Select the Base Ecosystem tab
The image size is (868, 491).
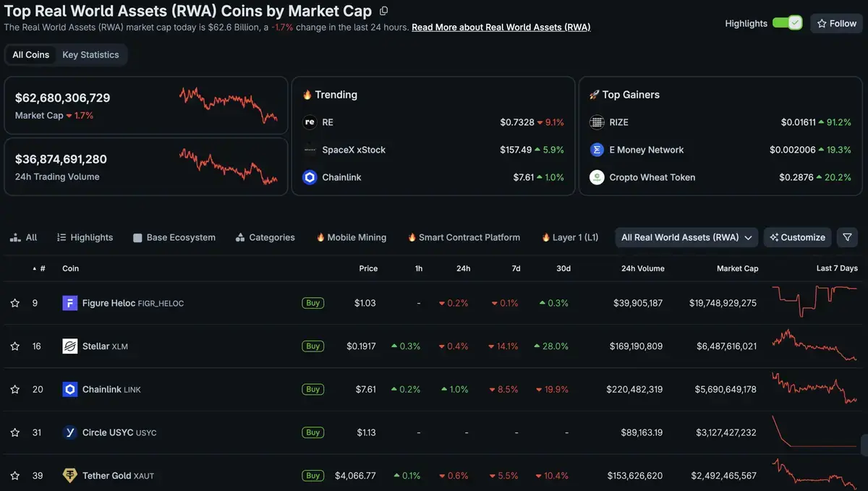pos(174,237)
